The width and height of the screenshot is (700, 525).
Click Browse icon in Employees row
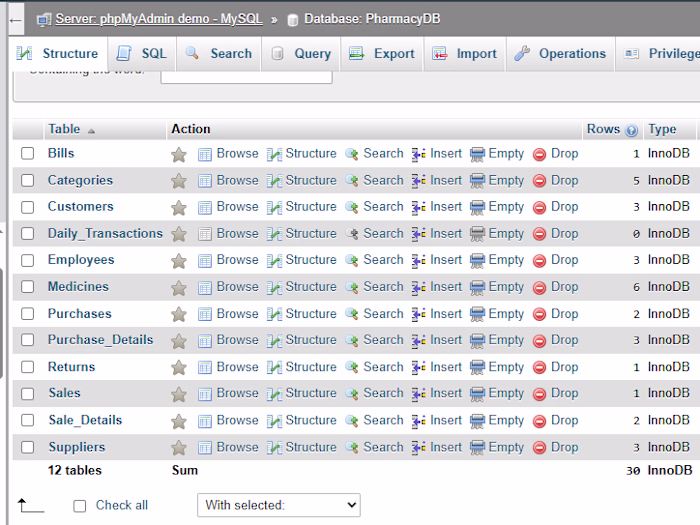[x=204, y=261]
